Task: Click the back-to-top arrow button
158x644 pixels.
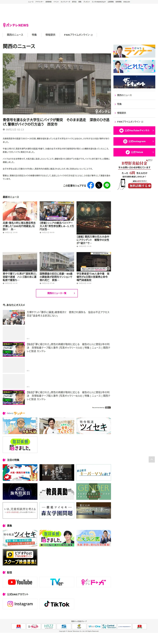Action: 151,459
